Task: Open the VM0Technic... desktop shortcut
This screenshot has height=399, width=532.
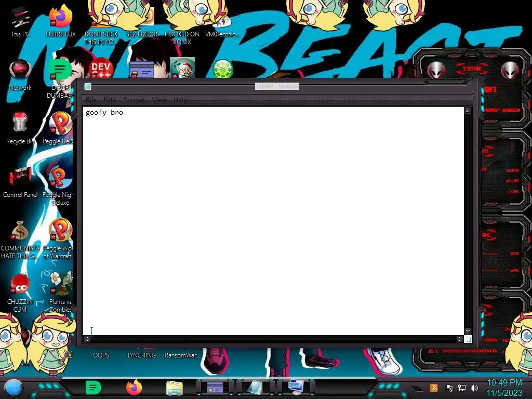Action: (x=222, y=23)
